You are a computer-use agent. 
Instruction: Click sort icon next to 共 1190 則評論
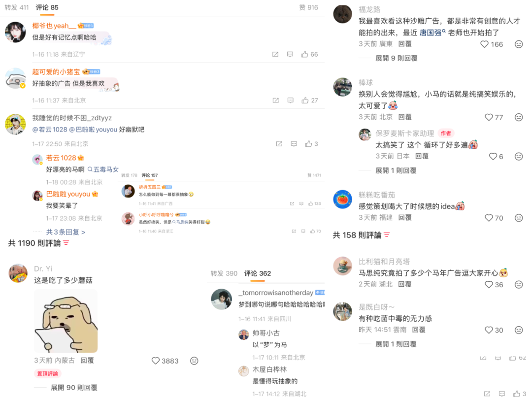pyautogui.click(x=66, y=243)
